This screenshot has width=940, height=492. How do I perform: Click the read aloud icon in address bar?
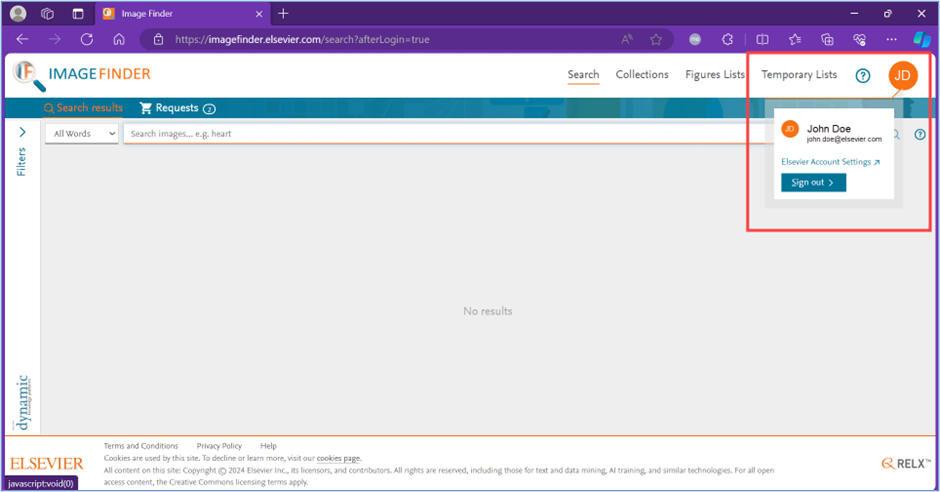[x=627, y=40]
